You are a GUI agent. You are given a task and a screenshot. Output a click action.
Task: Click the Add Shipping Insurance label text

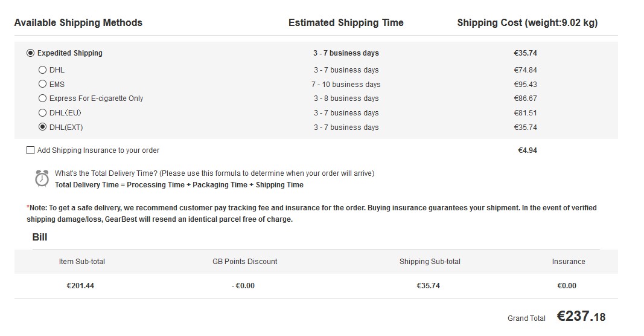[98, 150]
